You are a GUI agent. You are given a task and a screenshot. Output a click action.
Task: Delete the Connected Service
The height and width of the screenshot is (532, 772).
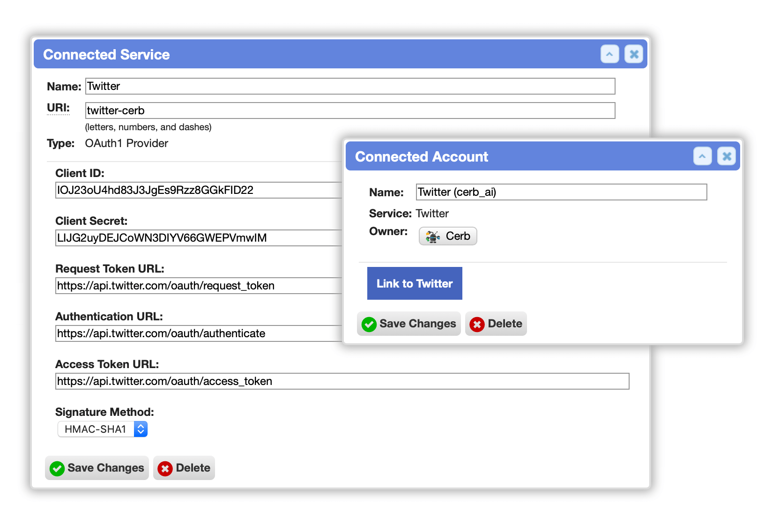(x=184, y=468)
